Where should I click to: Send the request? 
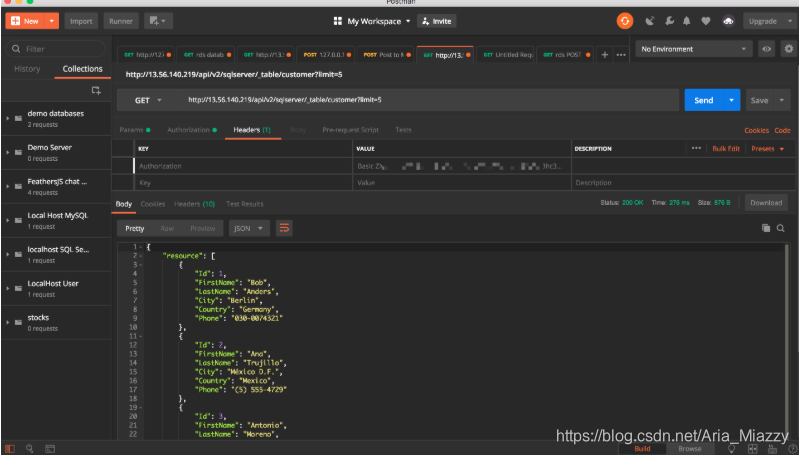(704, 100)
